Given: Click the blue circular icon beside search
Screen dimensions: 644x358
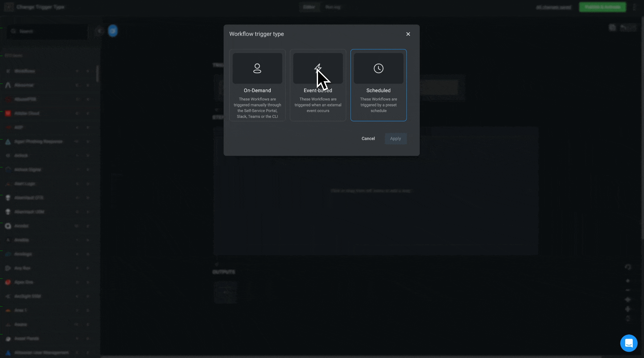Looking at the screenshot, I should tap(113, 31).
